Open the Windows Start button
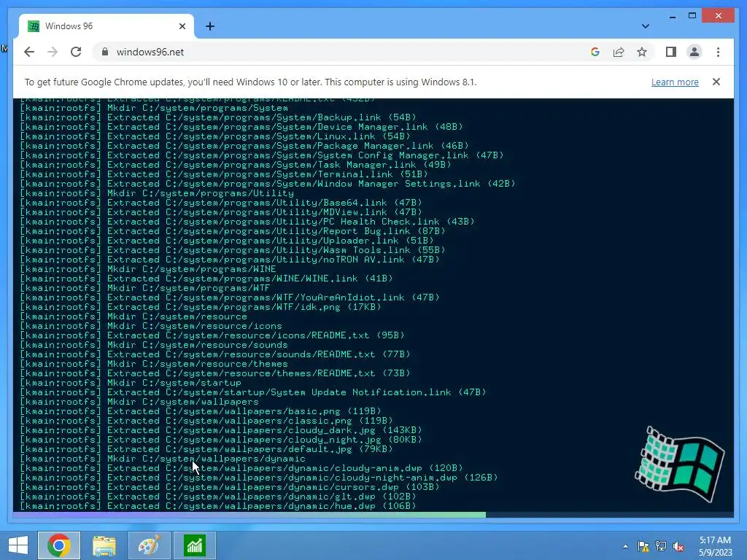The image size is (747, 560). [x=18, y=545]
